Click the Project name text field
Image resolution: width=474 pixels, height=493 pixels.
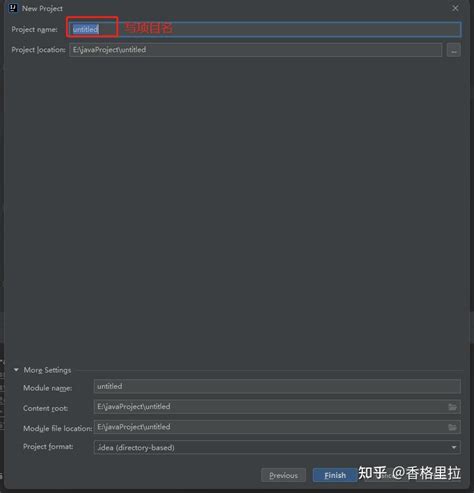tap(265, 29)
